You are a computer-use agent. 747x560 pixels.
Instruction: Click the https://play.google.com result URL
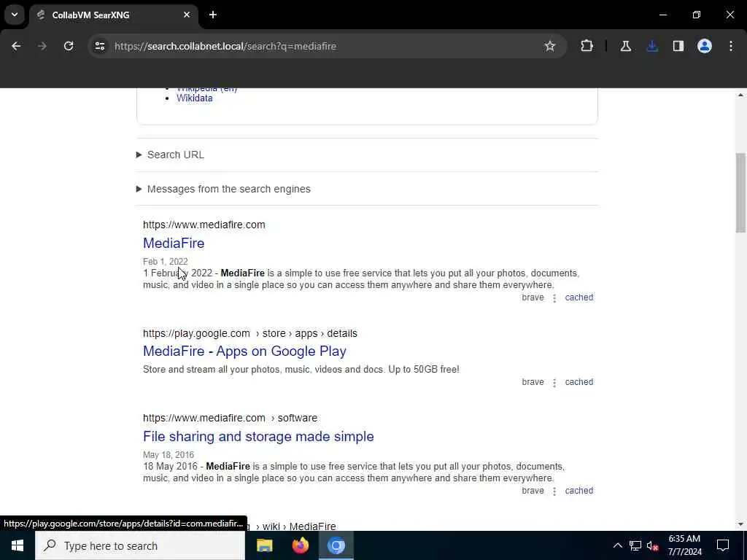(249, 333)
